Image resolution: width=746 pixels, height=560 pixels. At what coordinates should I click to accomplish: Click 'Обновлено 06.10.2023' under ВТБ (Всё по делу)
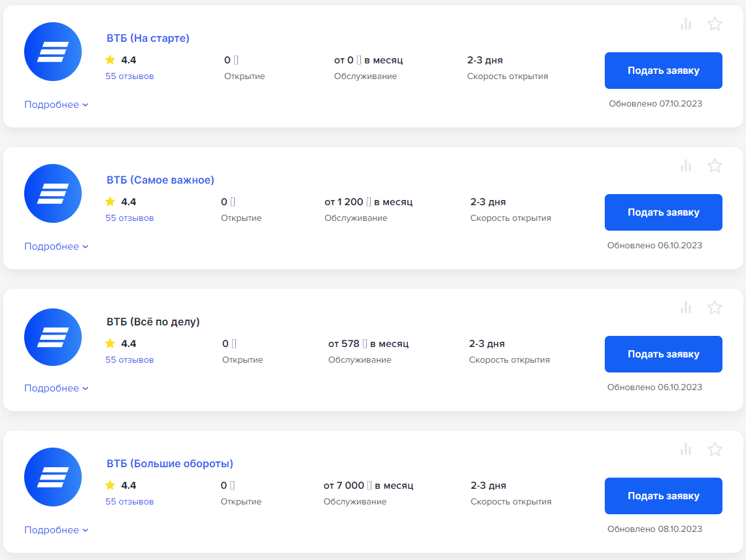coord(654,387)
